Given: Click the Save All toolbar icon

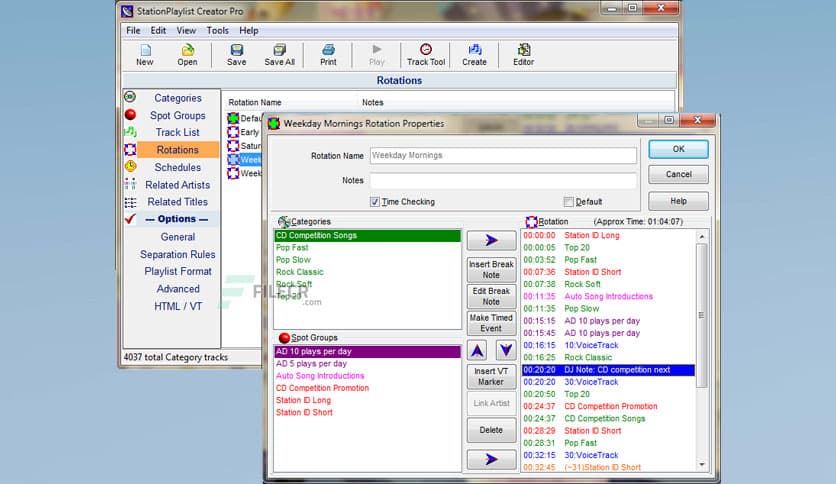Looking at the screenshot, I should click(279, 50).
